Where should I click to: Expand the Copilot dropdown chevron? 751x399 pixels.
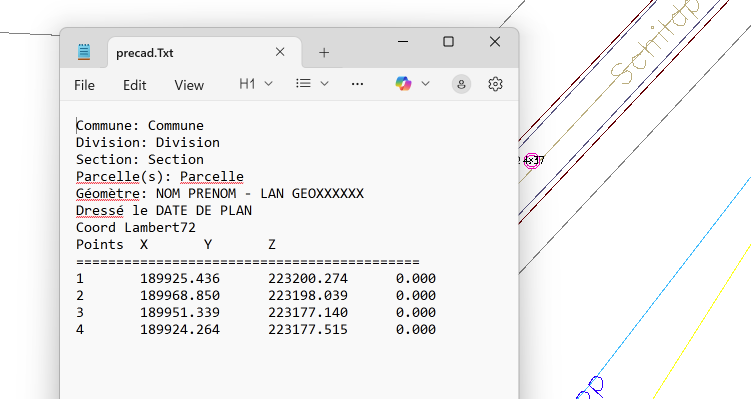(425, 84)
